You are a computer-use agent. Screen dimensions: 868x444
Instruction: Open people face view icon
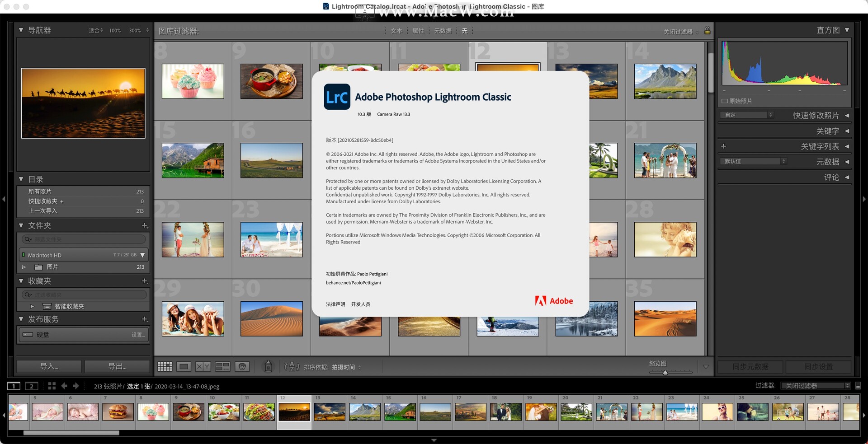tap(242, 367)
